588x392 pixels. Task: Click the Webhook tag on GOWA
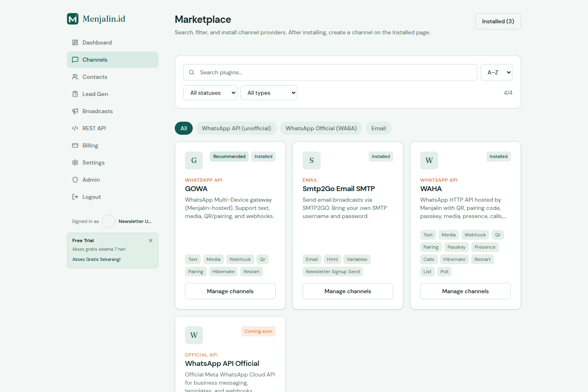click(240, 259)
